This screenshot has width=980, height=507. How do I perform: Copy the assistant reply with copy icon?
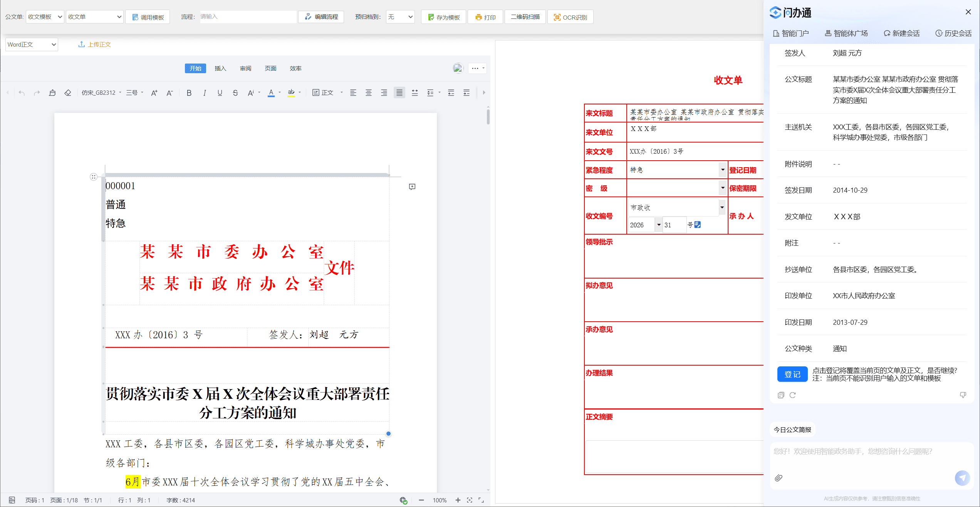(781, 395)
